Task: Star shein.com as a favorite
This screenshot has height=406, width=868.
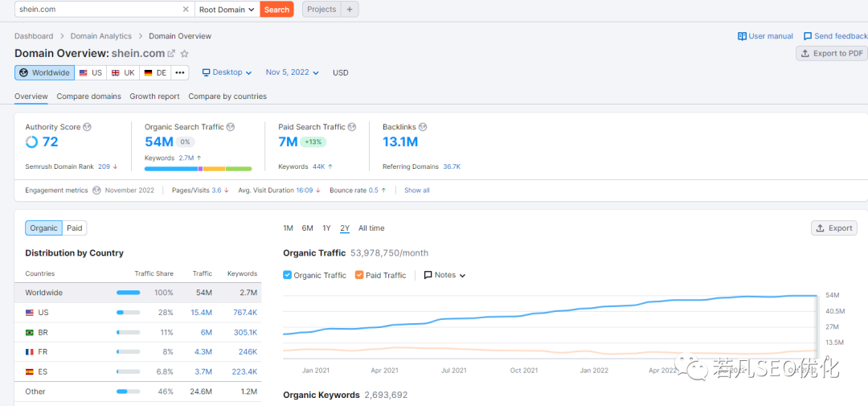Action: click(184, 54)
